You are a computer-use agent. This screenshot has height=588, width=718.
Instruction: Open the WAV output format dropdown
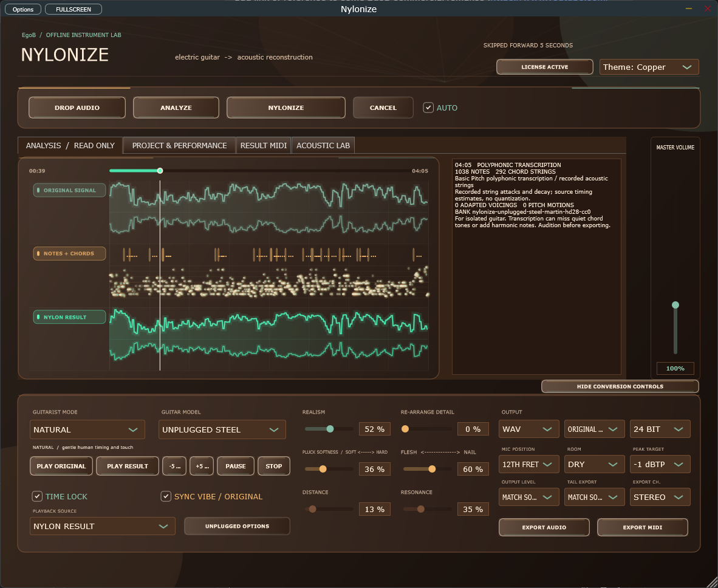(529, 429)
